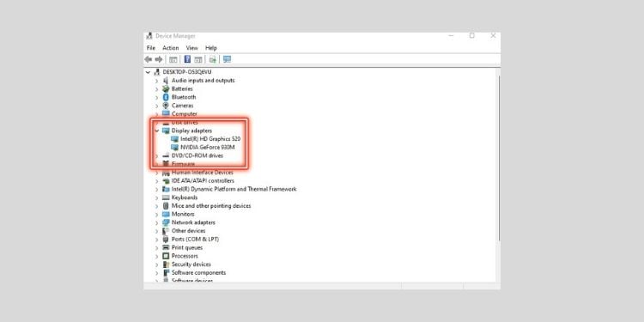Toggle the action pane toolbar icon

pos(198,59)
